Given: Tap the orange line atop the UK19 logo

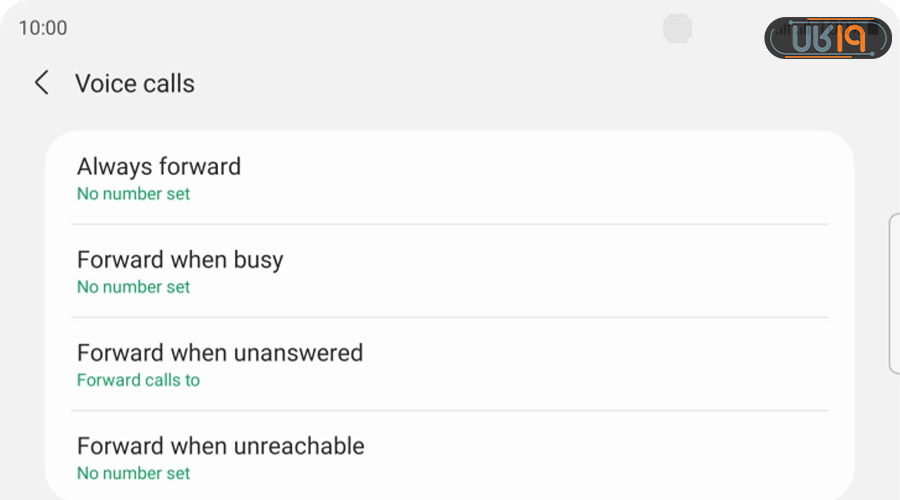Looking at the screenshot, I should [x=840, y=19].
